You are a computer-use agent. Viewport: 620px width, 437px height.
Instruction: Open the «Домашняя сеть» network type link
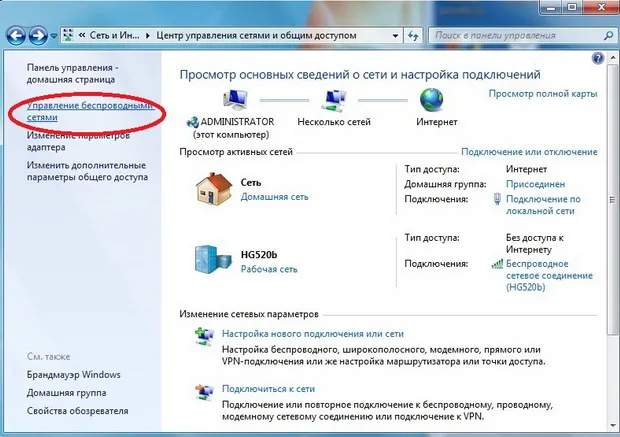tap(274, 197)
